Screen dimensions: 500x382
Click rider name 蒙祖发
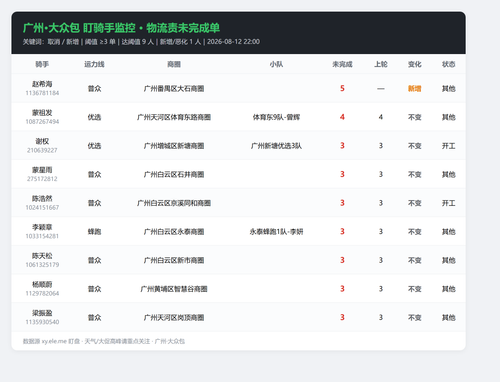coord(42,113)
